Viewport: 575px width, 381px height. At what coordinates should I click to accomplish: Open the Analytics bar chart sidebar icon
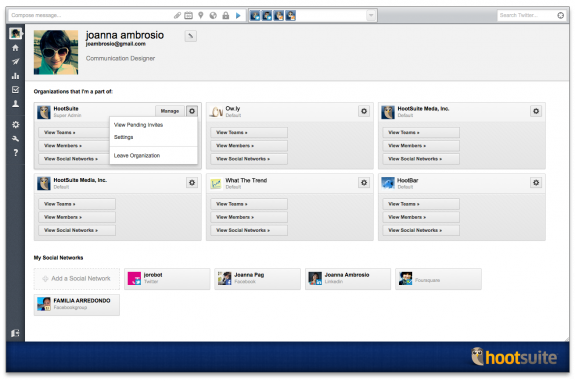pos(15,76)
